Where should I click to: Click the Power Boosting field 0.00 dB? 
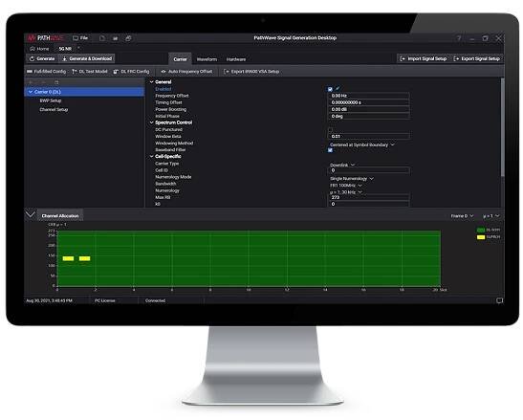[369, 109]
